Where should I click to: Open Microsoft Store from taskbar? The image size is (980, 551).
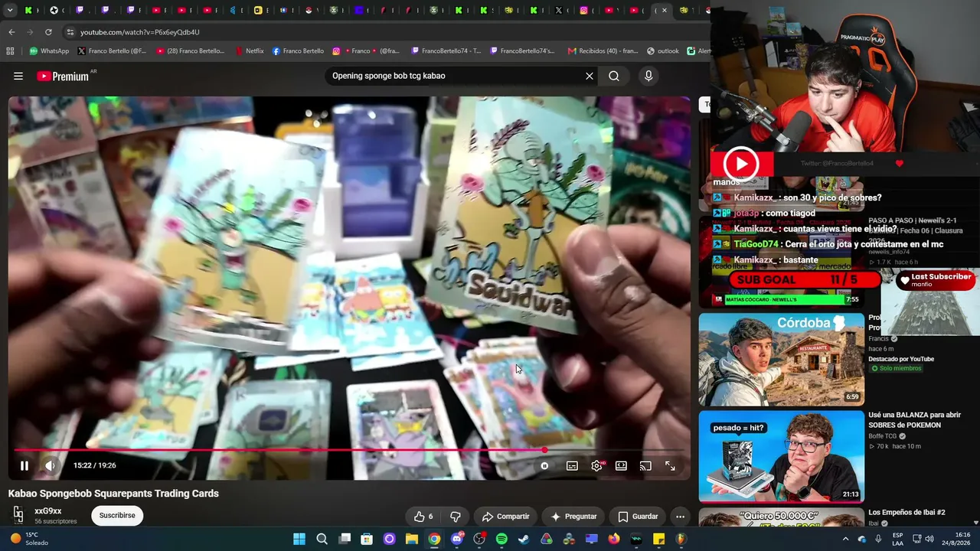click(367, 539)
